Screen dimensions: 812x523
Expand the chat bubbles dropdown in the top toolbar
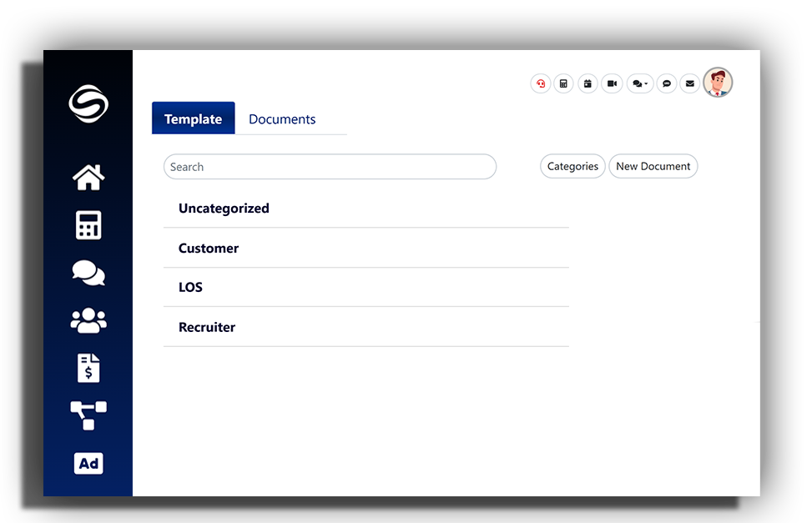coord(640,83)
